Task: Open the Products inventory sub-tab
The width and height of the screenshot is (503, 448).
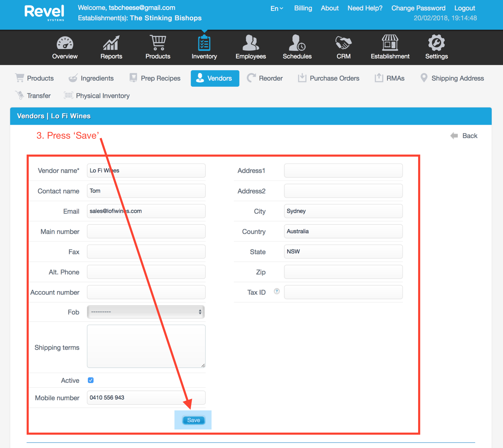Action: pyautogui.click(x=34, y=78)
